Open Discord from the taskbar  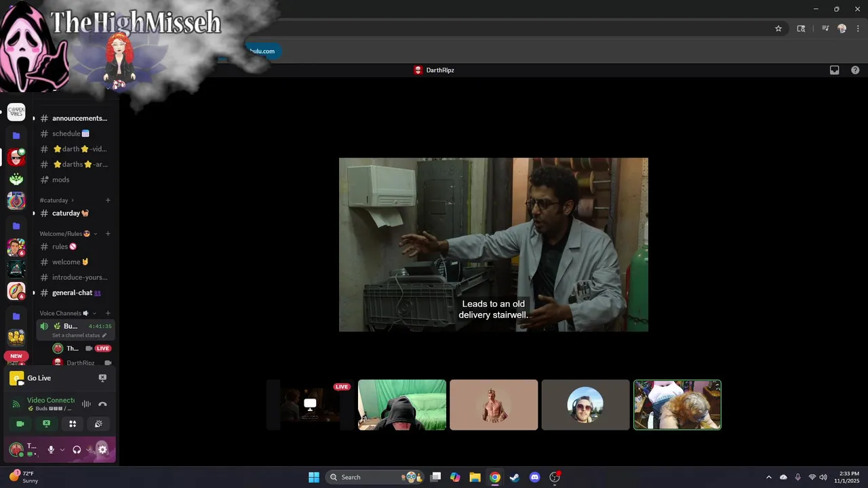[x=534, y=477]
